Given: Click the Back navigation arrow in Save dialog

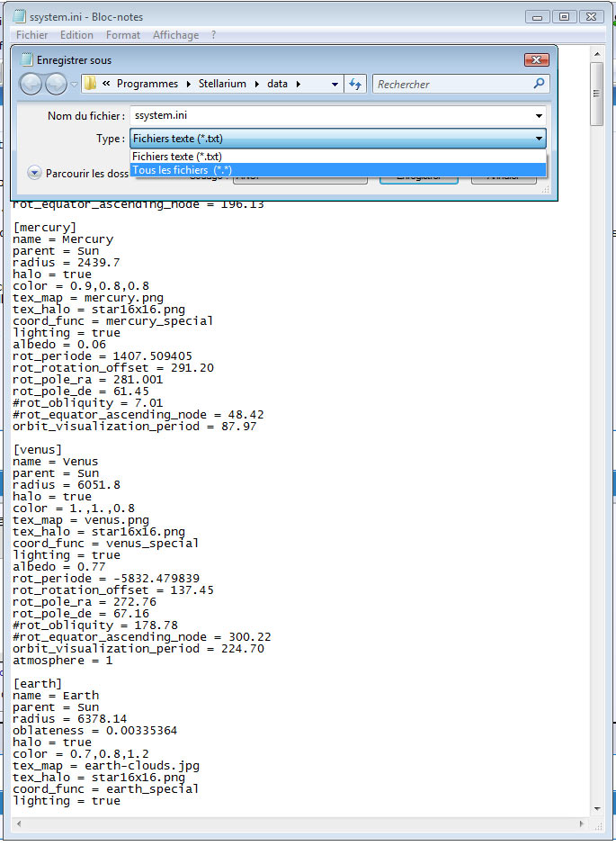Looking at the screenshot, I should 31,84.
